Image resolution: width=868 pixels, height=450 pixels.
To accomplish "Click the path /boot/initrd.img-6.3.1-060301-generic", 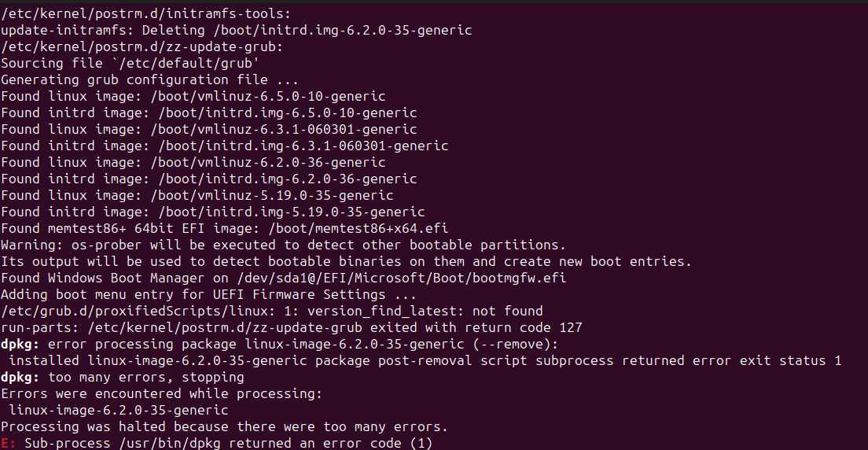I will point(303,146).
